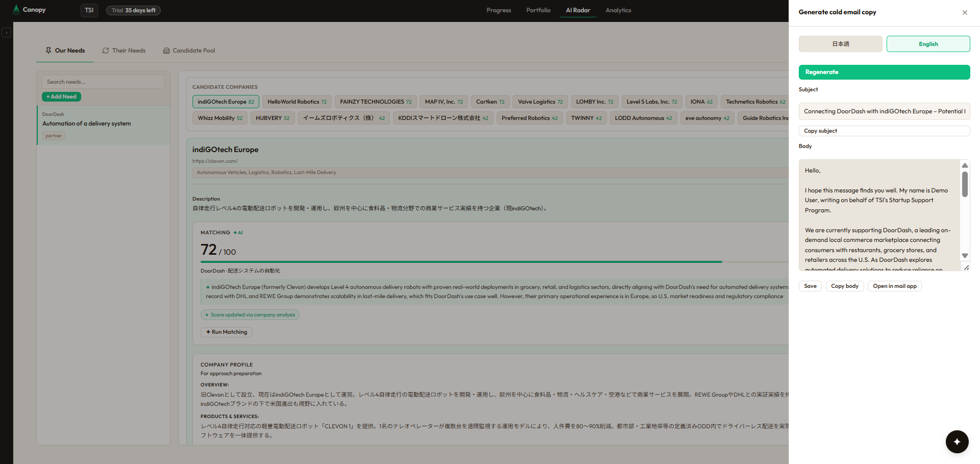Screen dimensions: 980x464
Task: Click Copy subject button
Action: click(x=884, y=131)
